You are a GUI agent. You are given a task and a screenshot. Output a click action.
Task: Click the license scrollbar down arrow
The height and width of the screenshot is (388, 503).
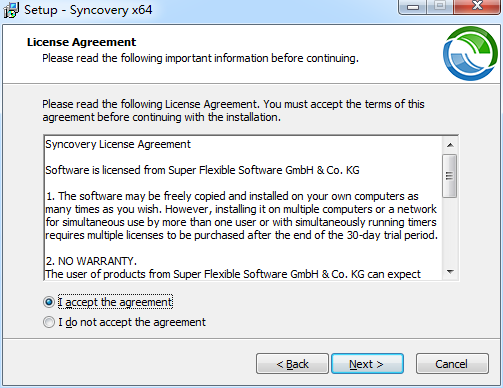450,272
